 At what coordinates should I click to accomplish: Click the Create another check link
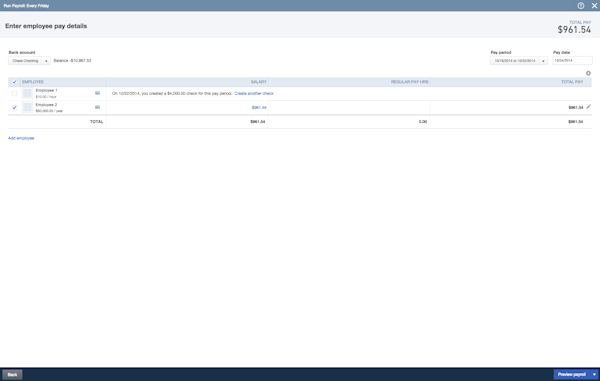(x=254, y=93)
